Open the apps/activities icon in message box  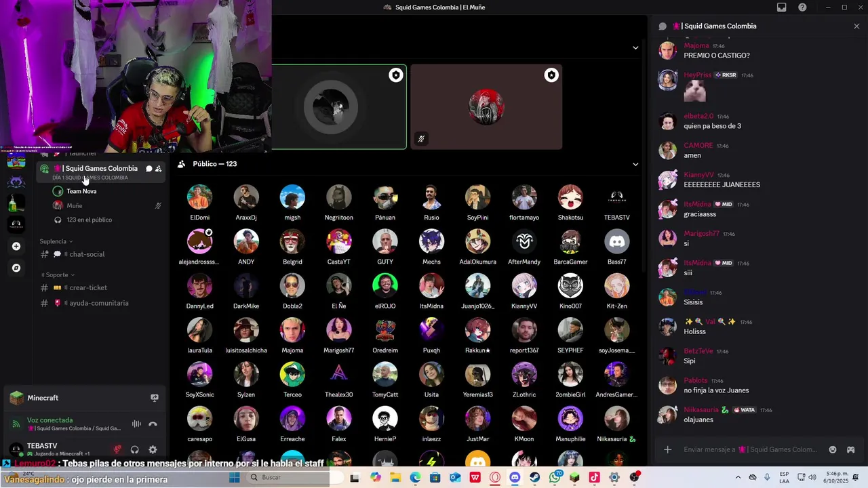[x=850, y=449]
